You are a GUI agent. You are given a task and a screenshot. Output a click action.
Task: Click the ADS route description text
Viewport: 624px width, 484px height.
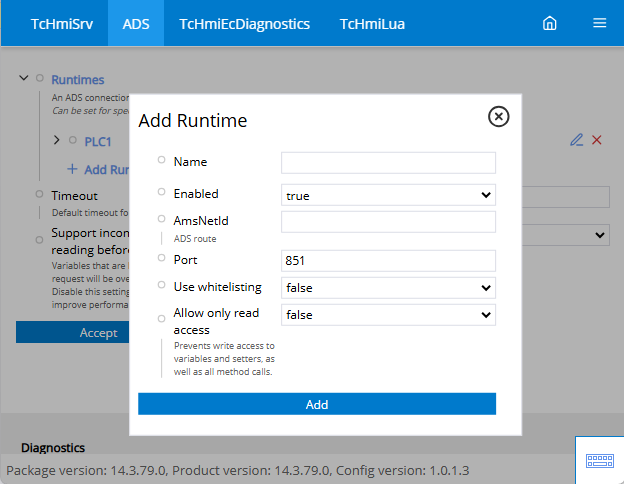coord(195,239)
